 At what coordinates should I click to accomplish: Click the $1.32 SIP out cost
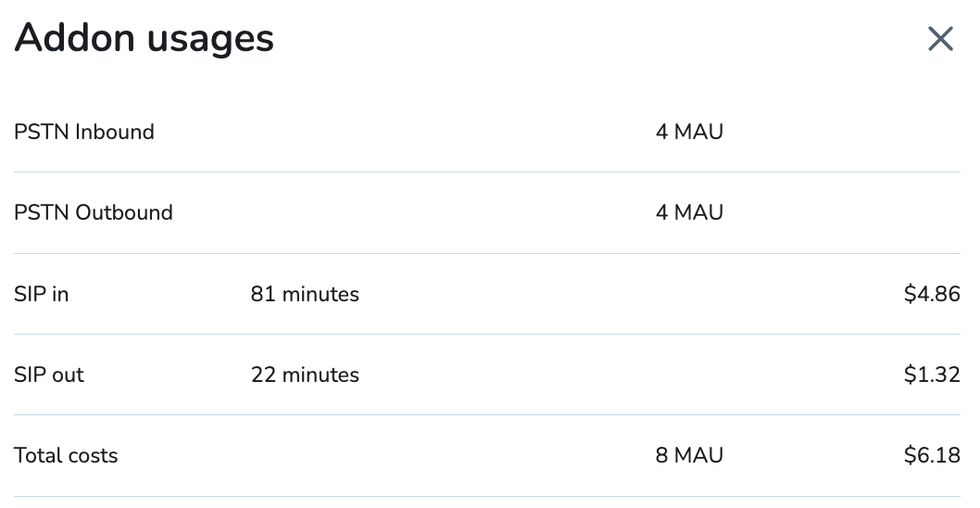point(932,375)
